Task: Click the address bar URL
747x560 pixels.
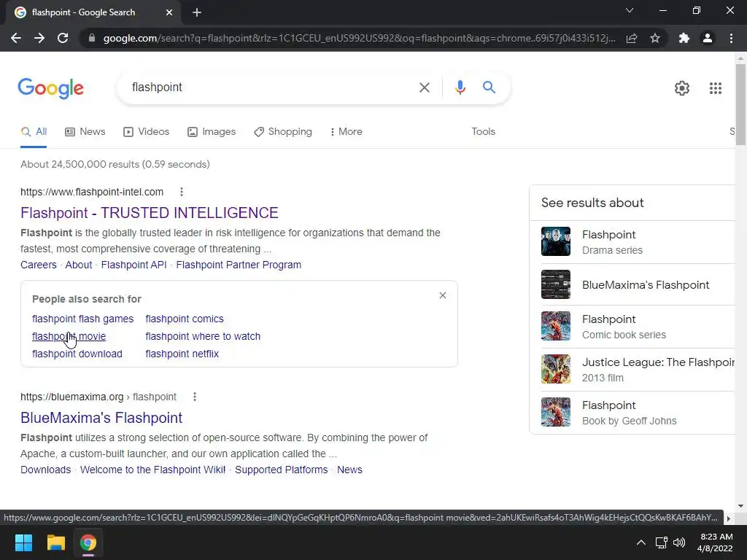Action: (x=359, y=38)
